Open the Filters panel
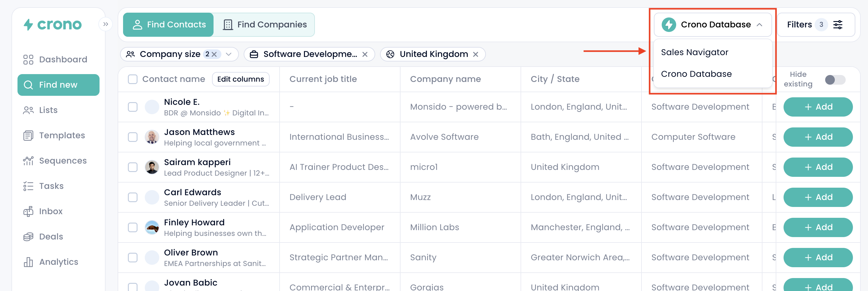Image resolution: width=868 pixels, height=291 pixels. tap(816, 25)
